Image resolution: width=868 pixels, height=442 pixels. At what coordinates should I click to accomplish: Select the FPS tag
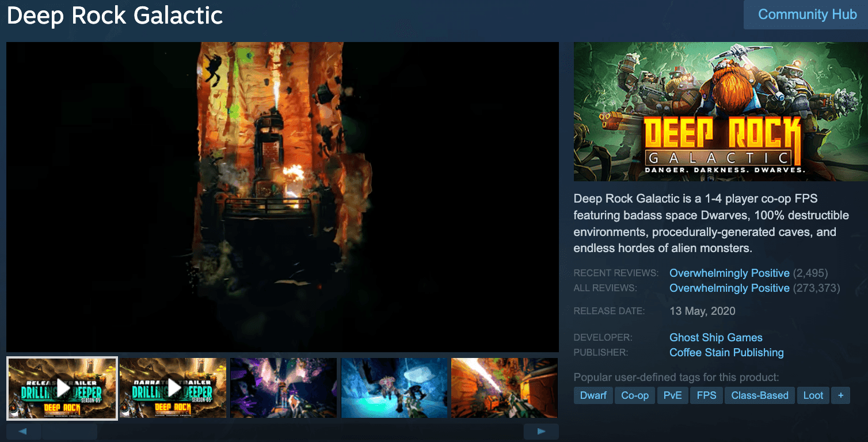pyautogui.click(x=706, y=395)
